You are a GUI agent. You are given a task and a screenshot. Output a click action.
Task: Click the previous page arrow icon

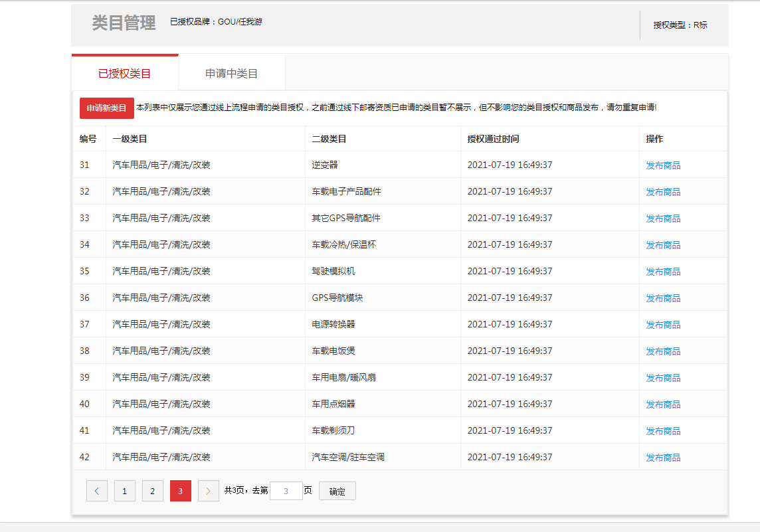click(x=96, y=491)
